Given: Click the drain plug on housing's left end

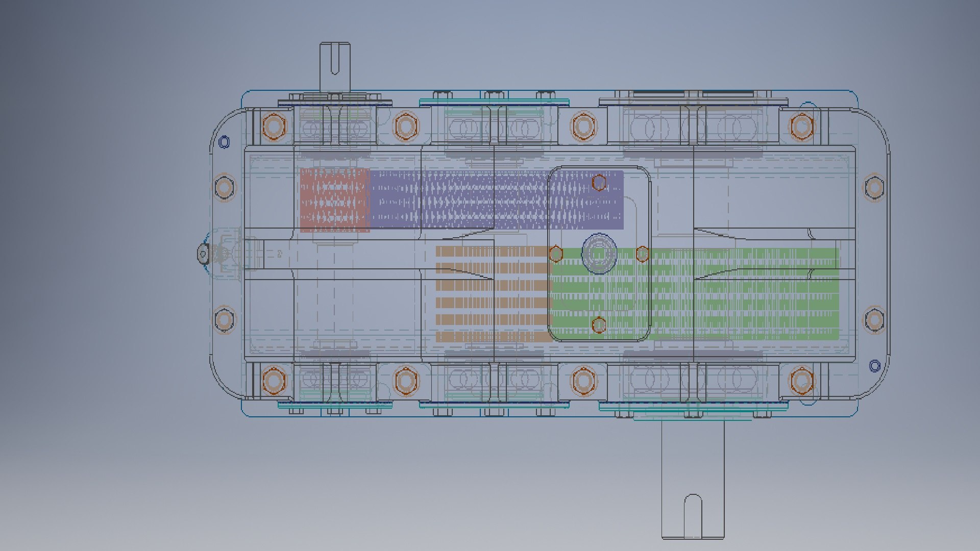Looking at the screenshot, I should coord(203,254).
